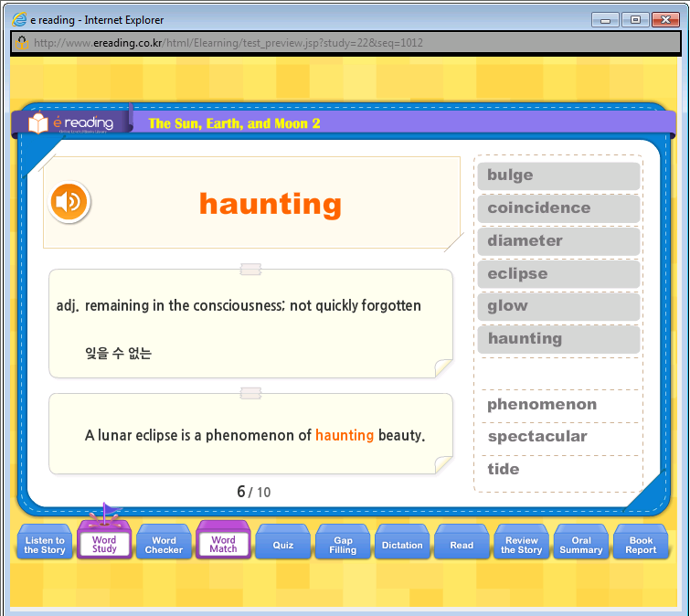
Task: Open the Word Study tab
Action: (x=104, y=542)
